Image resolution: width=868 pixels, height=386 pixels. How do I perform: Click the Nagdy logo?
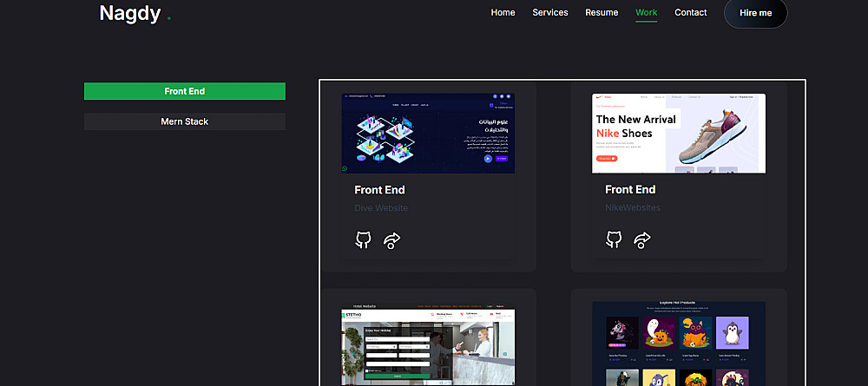tap(130, 13)
